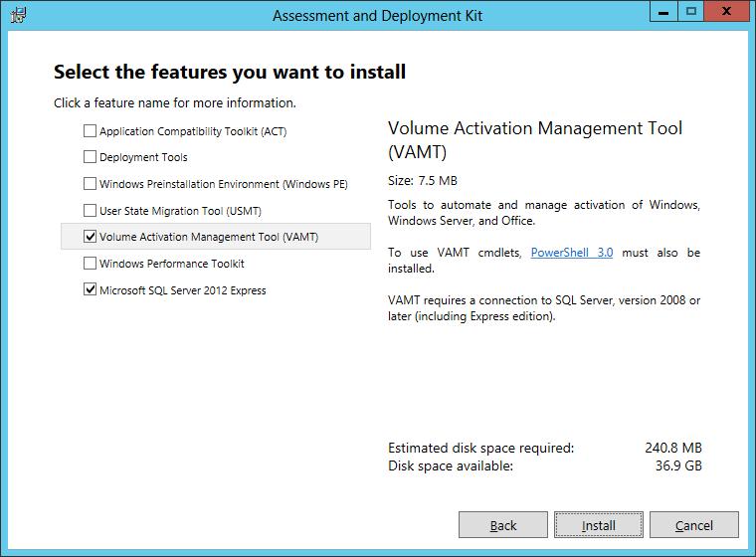Enable the Deployment Tools checkbox
The height and width of the screenshot is (557, 756).
[91, 157]
